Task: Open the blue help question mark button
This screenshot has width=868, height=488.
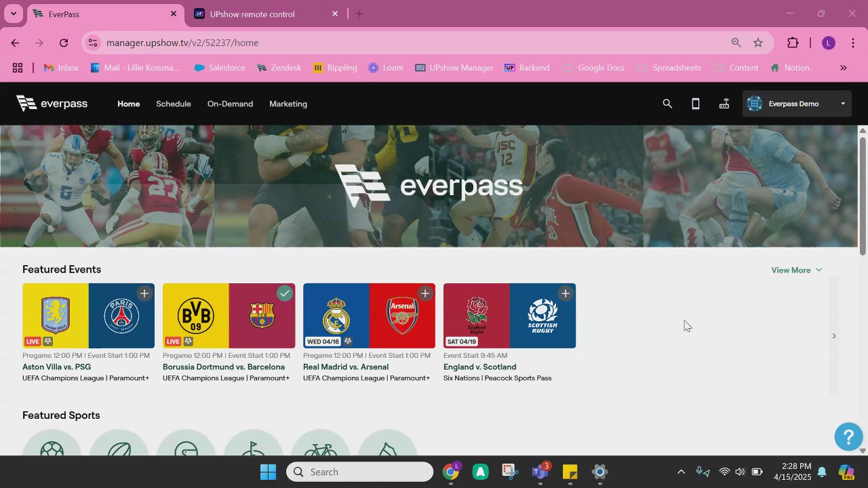Action: (x=848, y=436)
